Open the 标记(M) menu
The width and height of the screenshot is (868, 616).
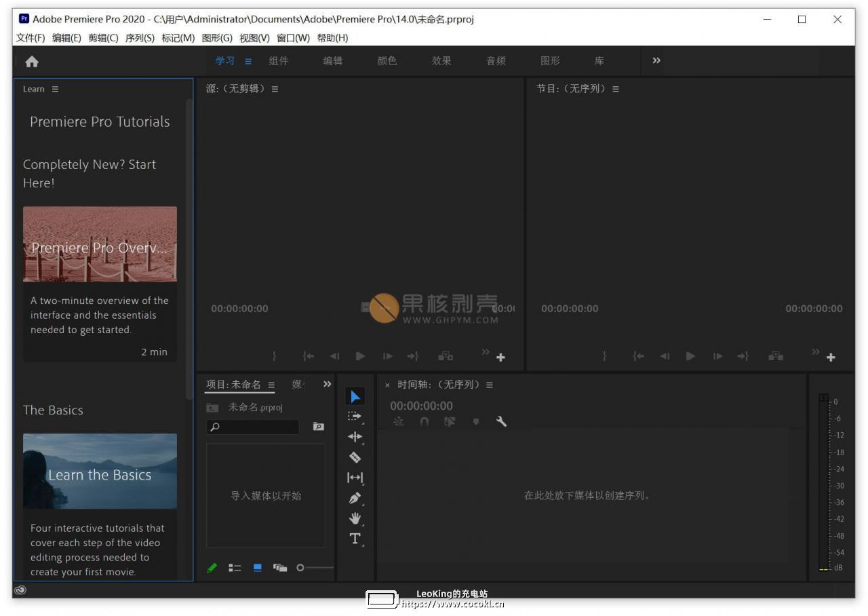click(178, 38)
